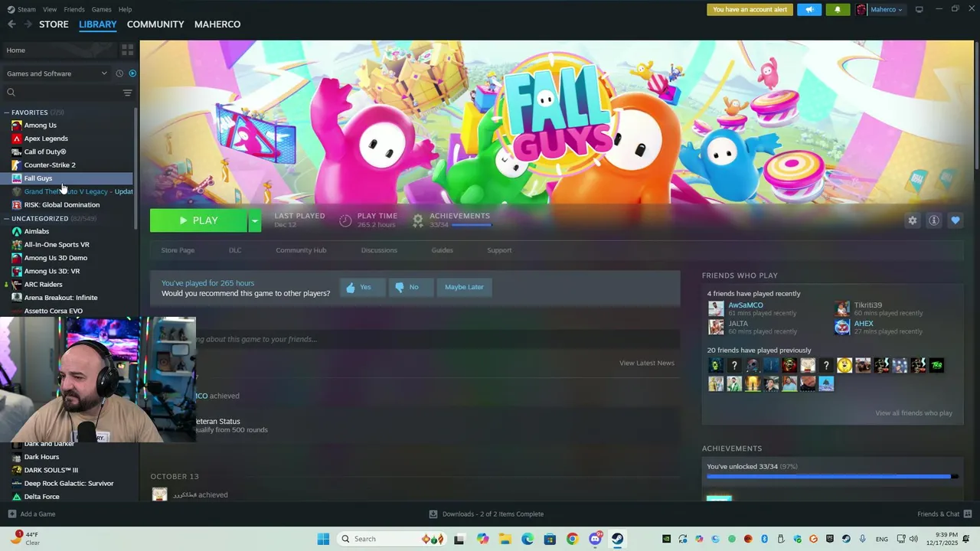
Task: Click the Apex Legends game icon
Action: (x=17, y=139)
